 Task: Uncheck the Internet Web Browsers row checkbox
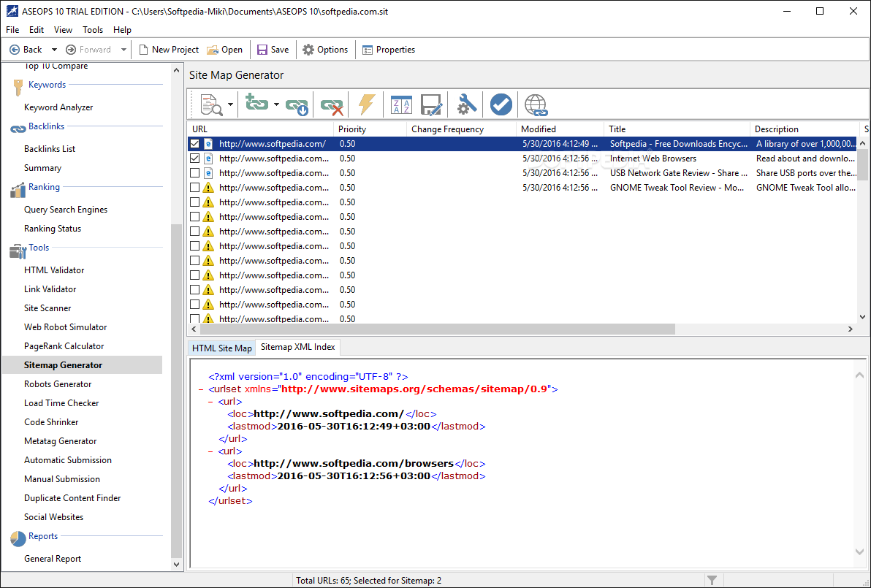point(194,159)
